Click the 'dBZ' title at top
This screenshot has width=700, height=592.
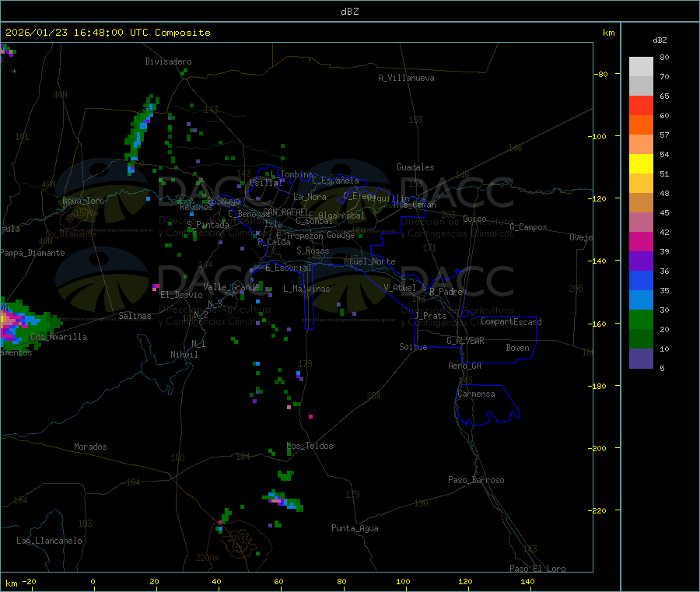point(349,12)
